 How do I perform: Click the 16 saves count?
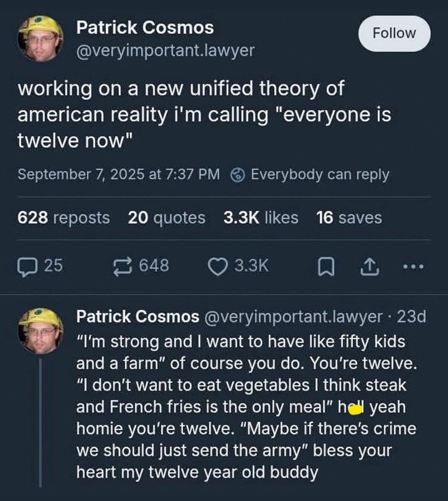349,217
